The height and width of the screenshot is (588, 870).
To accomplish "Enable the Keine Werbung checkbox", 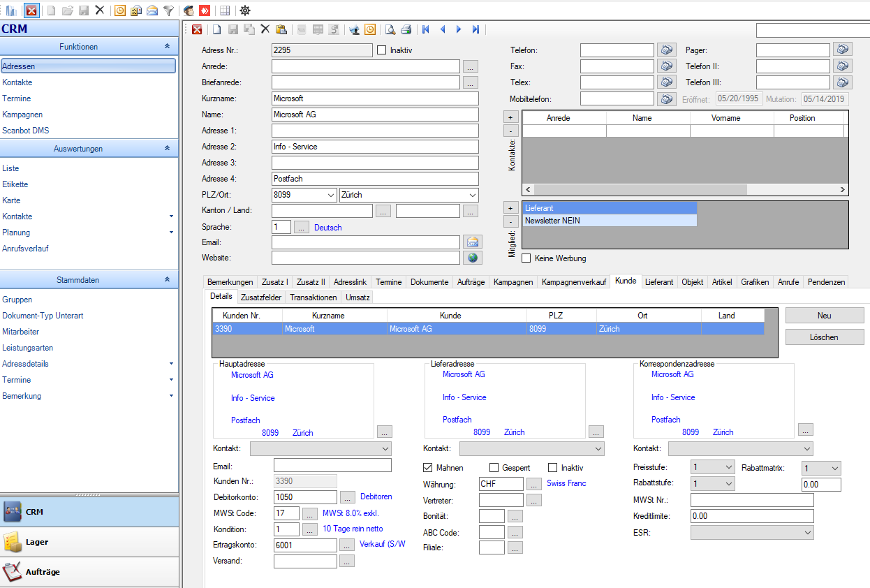I will [x=526, y=258].
